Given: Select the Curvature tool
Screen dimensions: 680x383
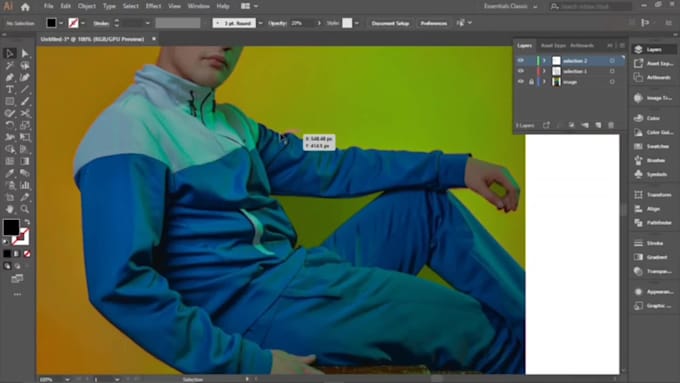Looking at the screenshot, I should pos(25,78).
